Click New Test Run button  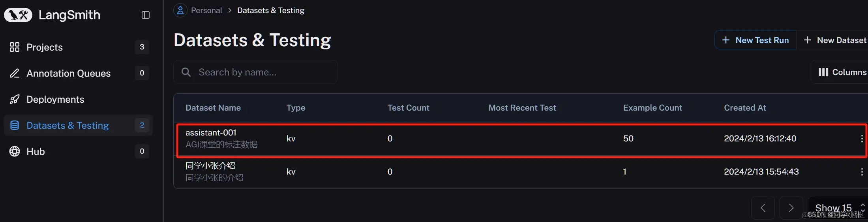[x=756, y=40]
